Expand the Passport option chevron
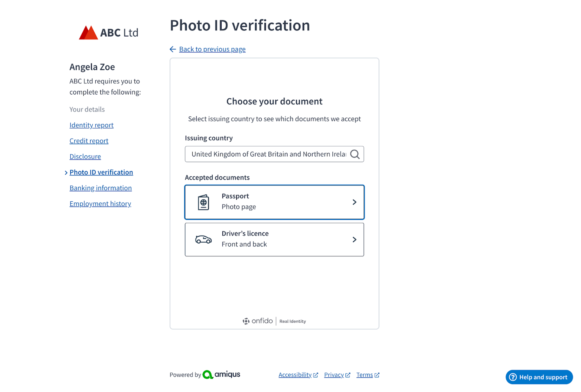 point(354,202)
